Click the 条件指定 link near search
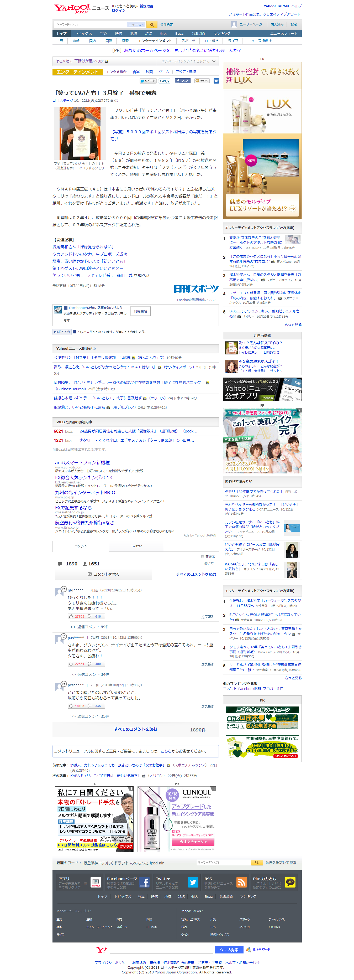The height and width of the screenshot is (980, 354). [x=166, y=25]
